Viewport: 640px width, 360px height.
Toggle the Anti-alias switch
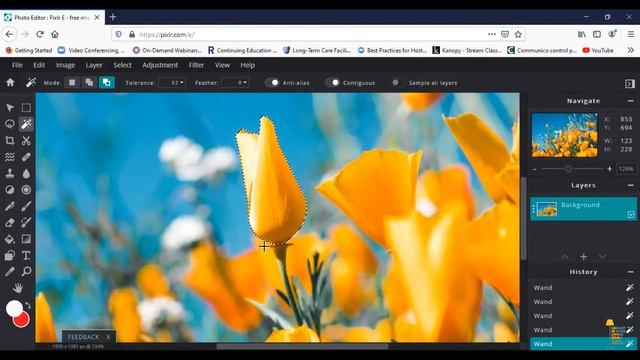pyautogui.click(x=272, y=83)
